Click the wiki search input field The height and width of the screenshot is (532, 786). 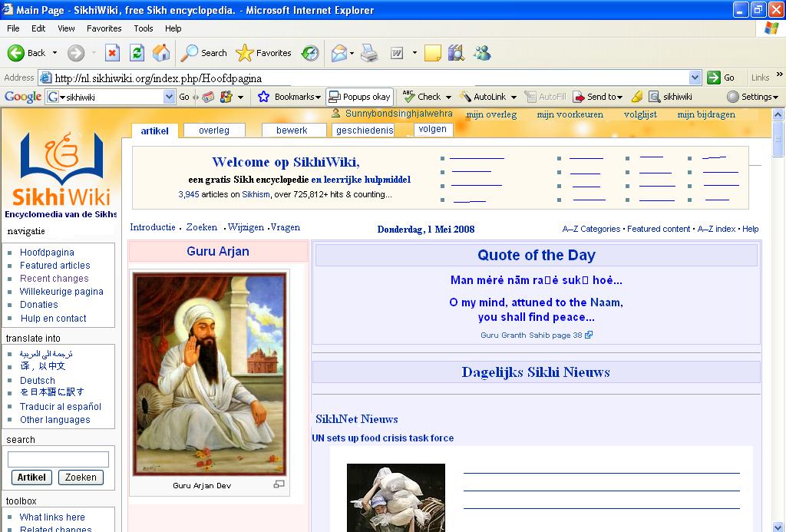[58, 459]
